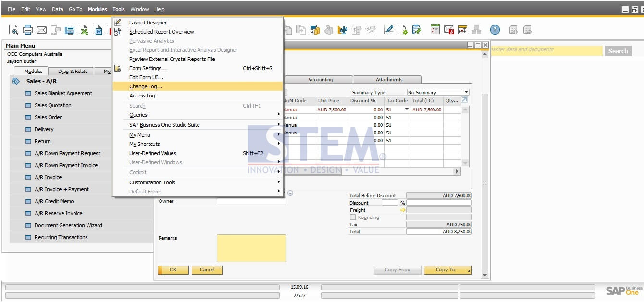This screenshot has width=644, height=302.
Task: Export to Excel toolbar icon
Action: pyautogui.click(x=84, y=30)
